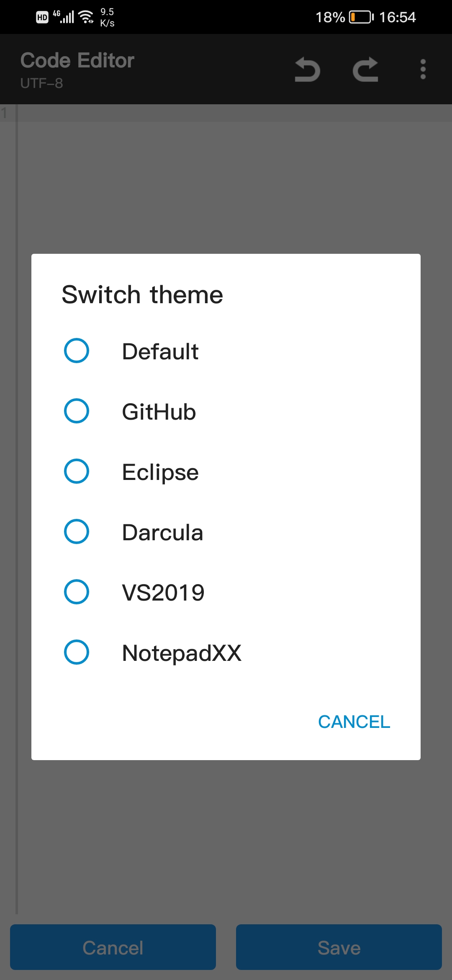Click the HD status bar icon
The height and width of the screenshot is (980, 452).
coord(42,17)
